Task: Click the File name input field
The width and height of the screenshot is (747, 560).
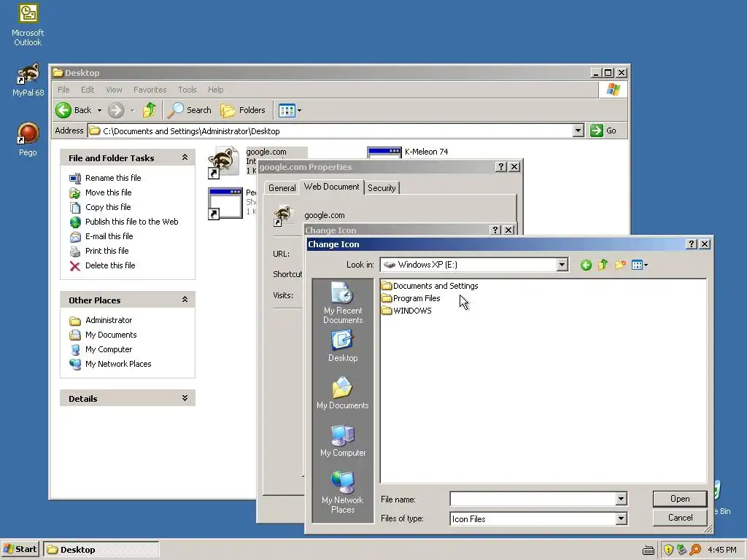Action: tap(533, 499)
